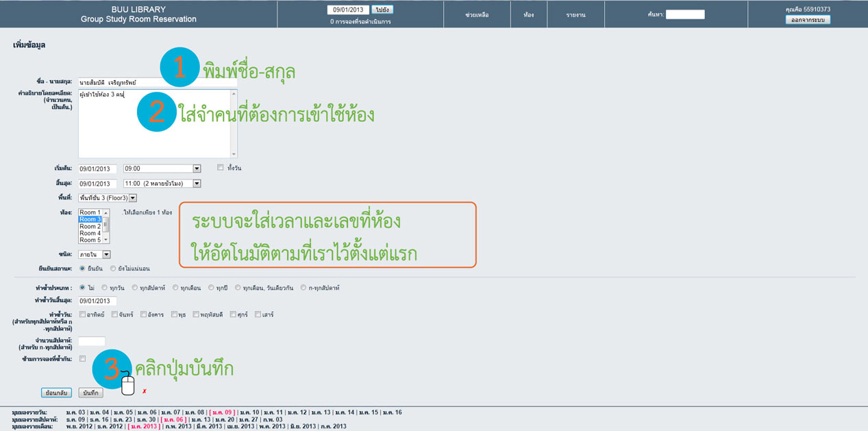Open the ห้อง rooms menu item
Viewport: 868px width, 431px height.
[x=528, y=14]
